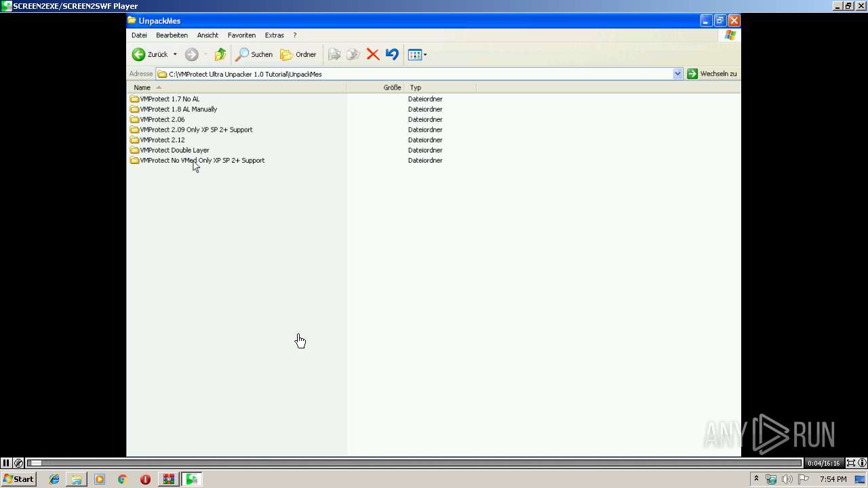The width and height of the screenshot is (868, 488).
Task: Click the Copy To folder icon
Action: tap(353, 54)
